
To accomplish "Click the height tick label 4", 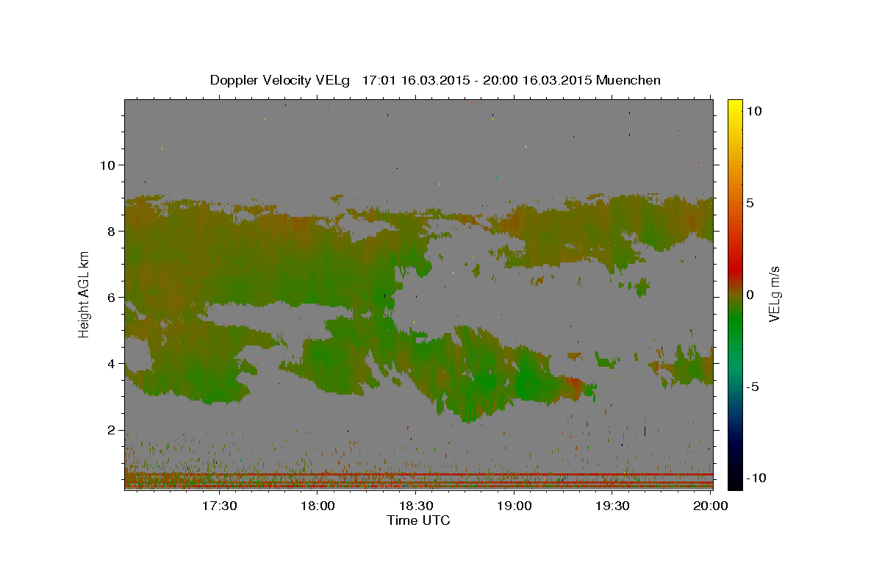I will coord(110,363).
